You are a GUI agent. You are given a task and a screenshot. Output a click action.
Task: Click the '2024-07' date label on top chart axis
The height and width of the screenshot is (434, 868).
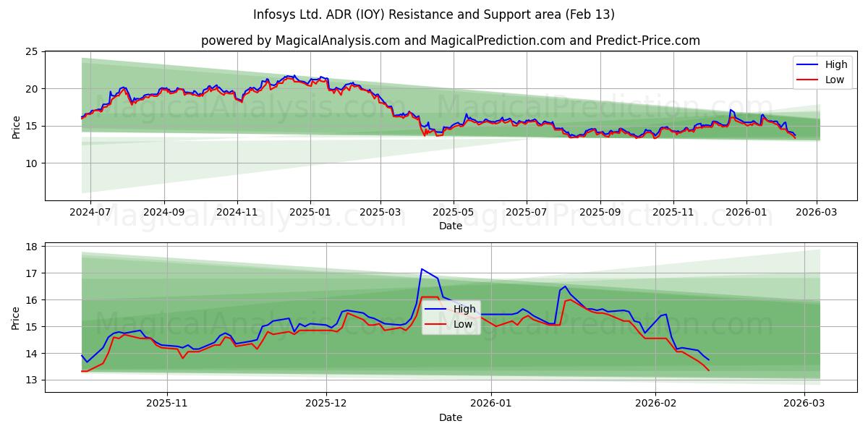pos(90,213)
